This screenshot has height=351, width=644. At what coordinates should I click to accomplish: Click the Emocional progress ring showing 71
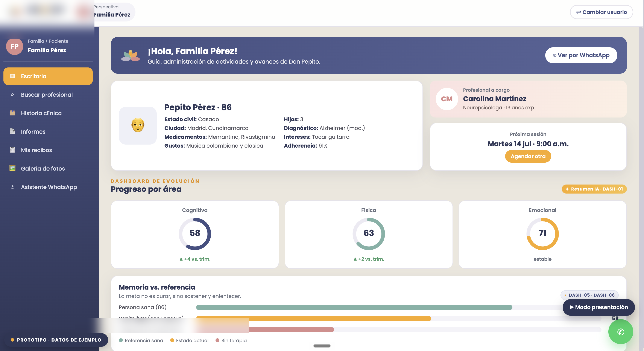click(x=542, y=234)
